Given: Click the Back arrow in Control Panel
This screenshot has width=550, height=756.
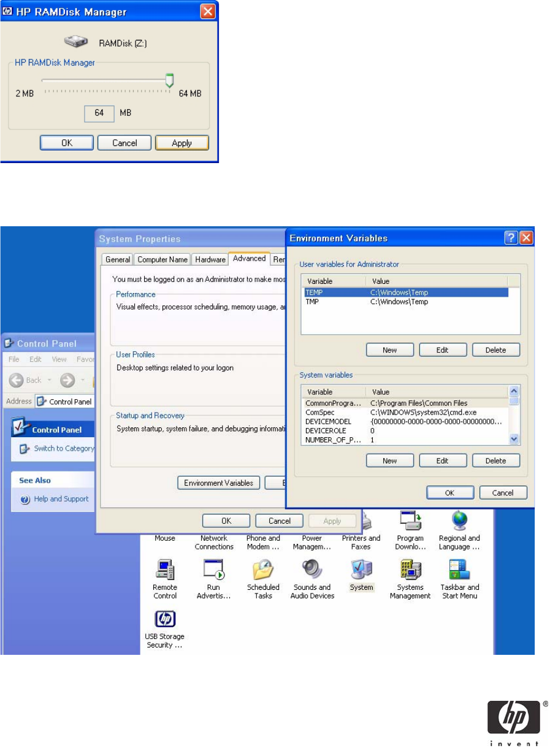Looking at the screenshot, I should pyautogui.click(x=17, y=380).
